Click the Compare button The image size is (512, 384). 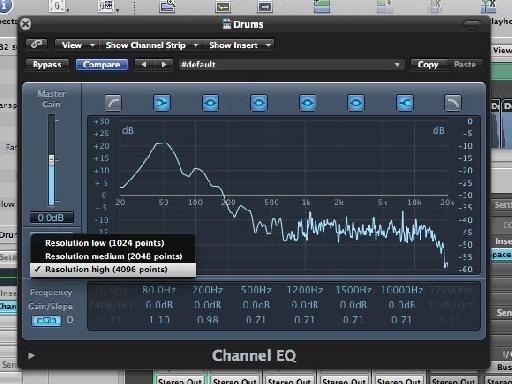[x=102, y=64]
